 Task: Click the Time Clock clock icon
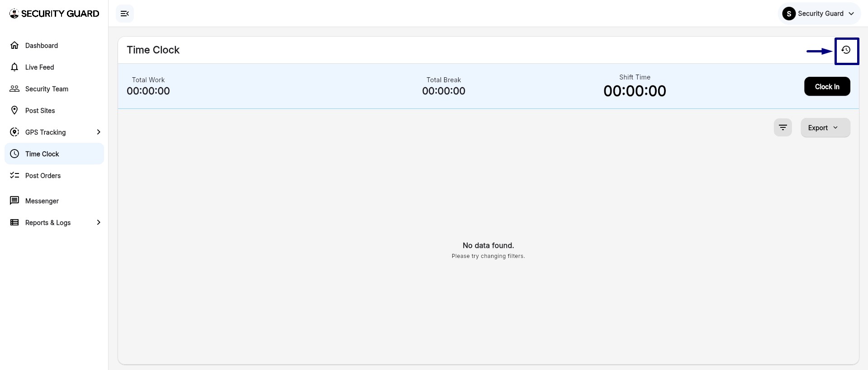(14, 154)
